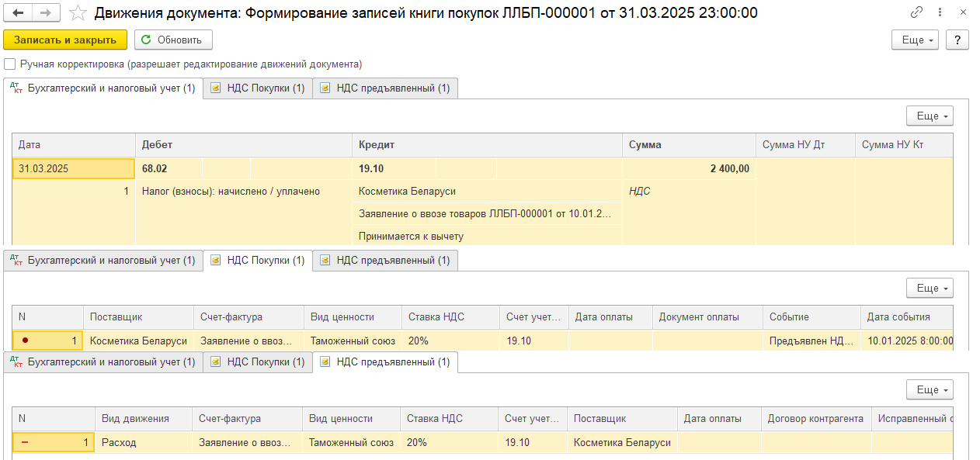This screenshot has width=980, height=460.
Task: Select НДС предъявленный (1) tab in bottom panel
Action: point(385,362)
